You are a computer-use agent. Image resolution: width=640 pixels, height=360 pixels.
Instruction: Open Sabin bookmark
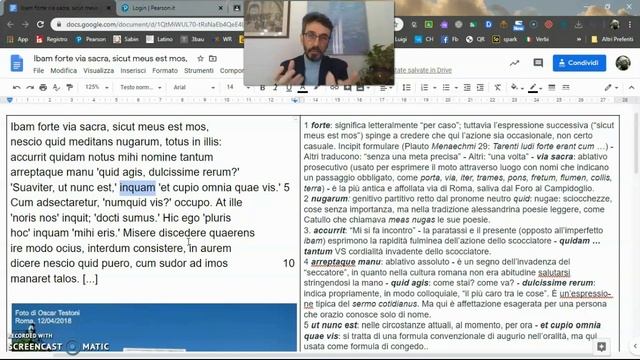(x=126, y=39)
